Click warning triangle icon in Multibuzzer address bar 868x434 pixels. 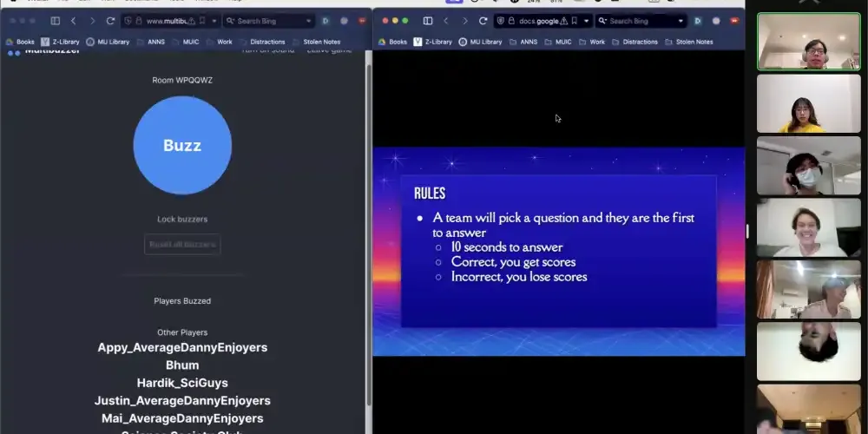tap(192, 21)
